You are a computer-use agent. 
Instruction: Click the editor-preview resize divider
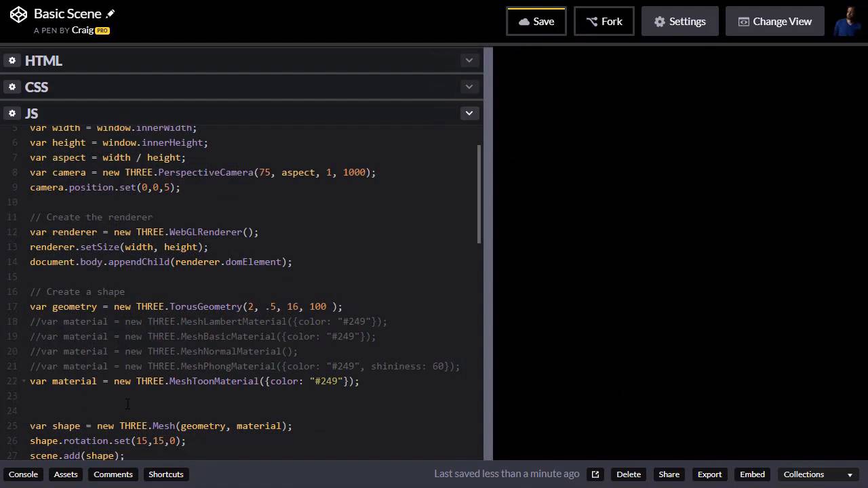click(x=488, y=254)
